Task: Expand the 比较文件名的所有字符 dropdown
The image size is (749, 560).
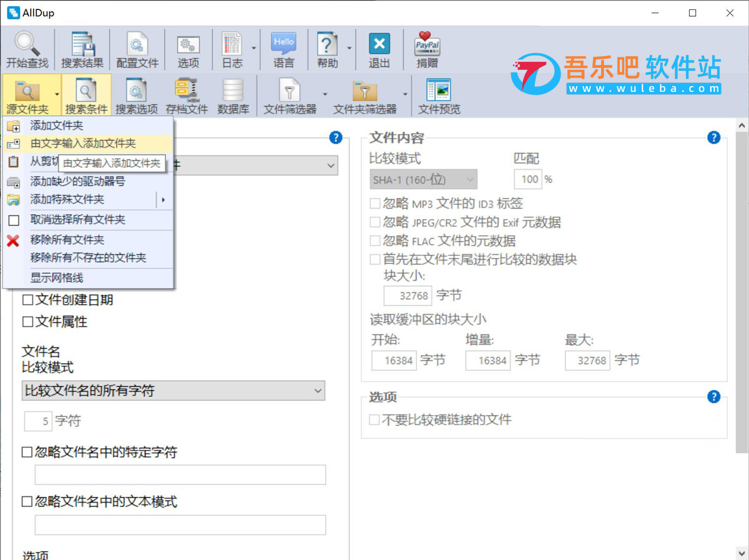Action: pyautogui.click(x=318, y=391)
